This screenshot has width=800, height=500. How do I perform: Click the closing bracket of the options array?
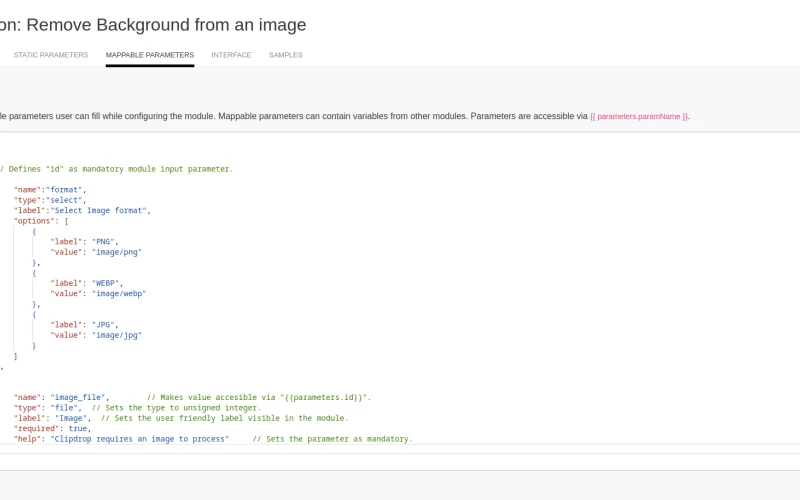click(15, 356)
